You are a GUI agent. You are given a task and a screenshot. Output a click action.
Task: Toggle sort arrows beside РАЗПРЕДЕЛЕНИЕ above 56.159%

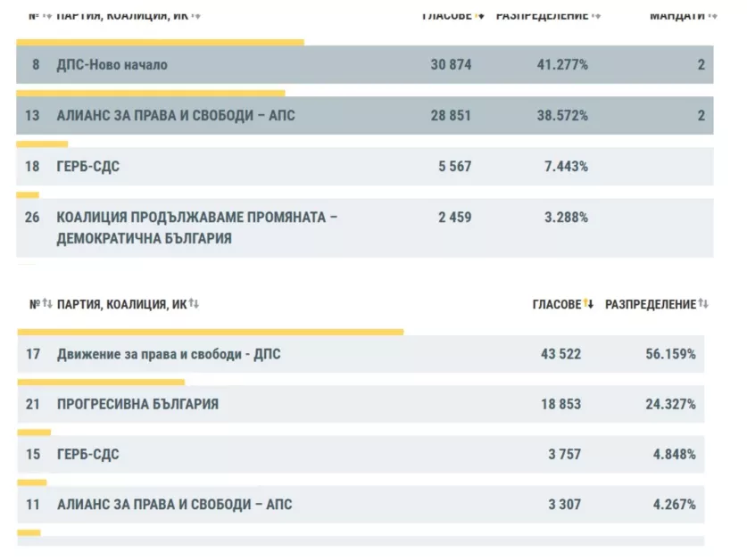703,304
